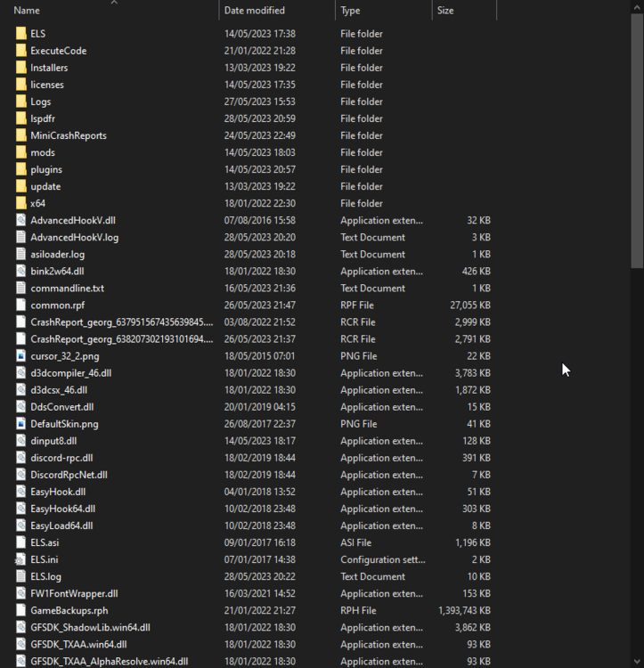Click the date 28/05/2023 20:59
Viewport: 644px width, 668px height.
coord(260,118)
